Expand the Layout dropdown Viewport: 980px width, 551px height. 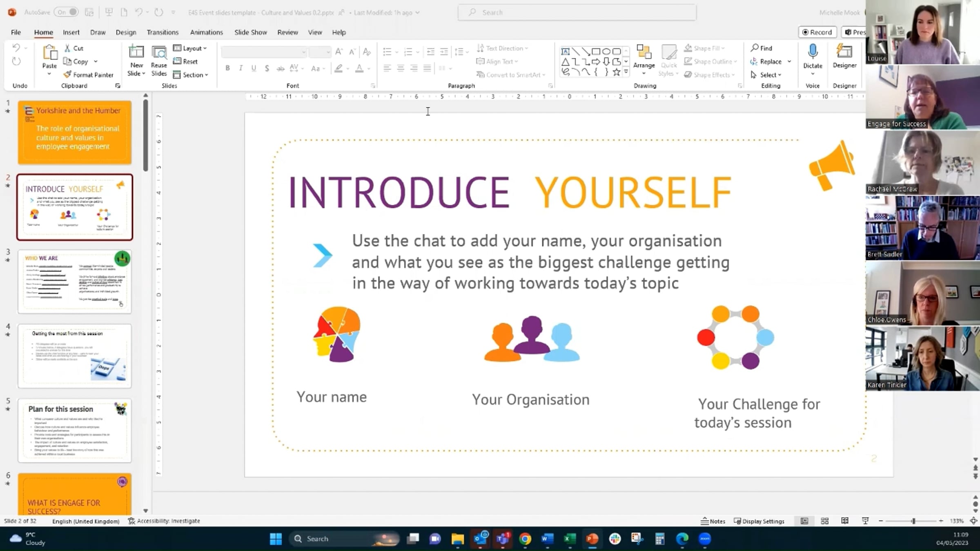[190, 48]
